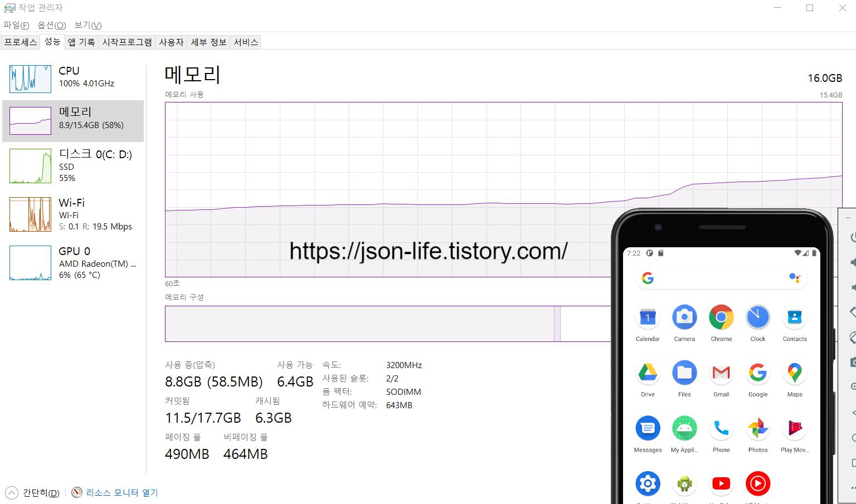The height and width of the screenshot is (504, 856).
Task: Click the 490MB paged pool value
Action: pos(187,454)
